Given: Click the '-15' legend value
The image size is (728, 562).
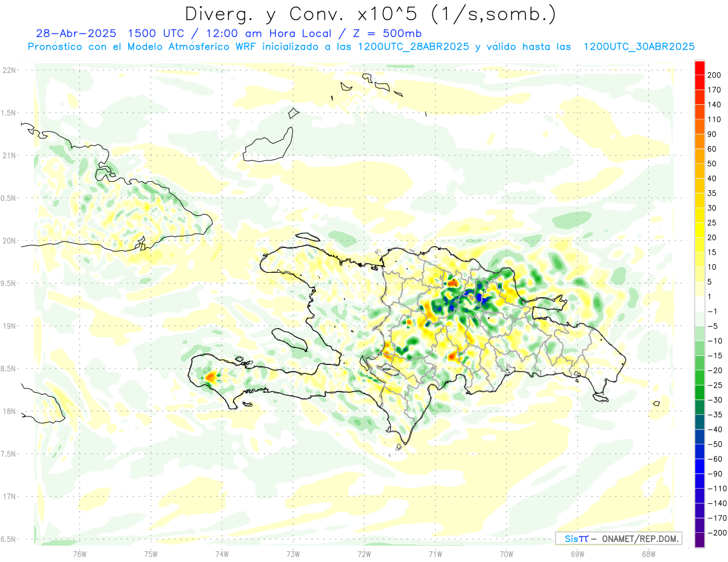Looking at the screenshot, I should [716, 355].
